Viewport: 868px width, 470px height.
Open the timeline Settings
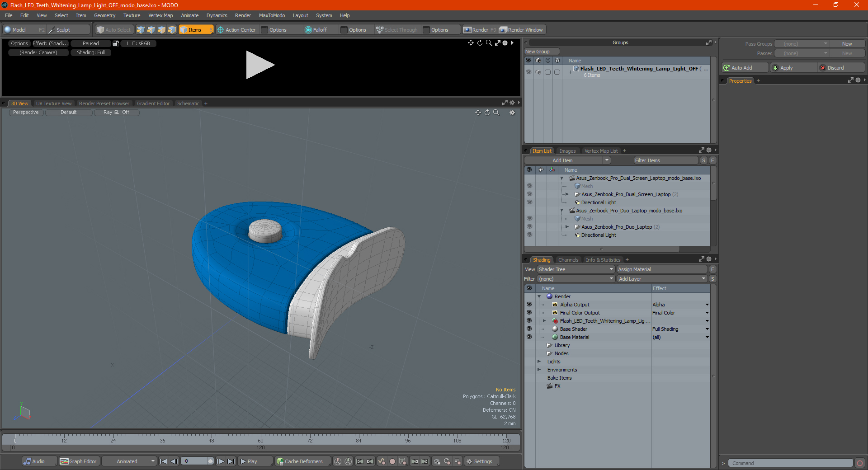pyautogui.click(x=482, y=461)
